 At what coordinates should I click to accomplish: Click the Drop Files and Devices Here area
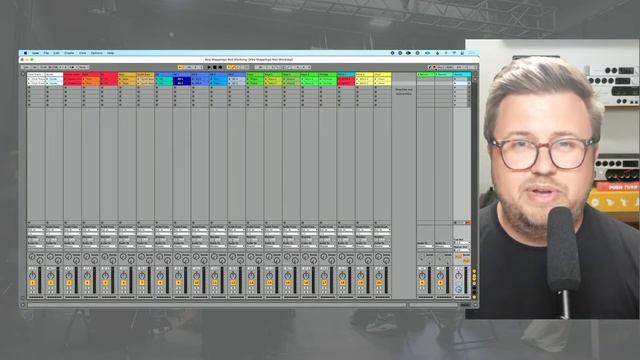point(404,91)
